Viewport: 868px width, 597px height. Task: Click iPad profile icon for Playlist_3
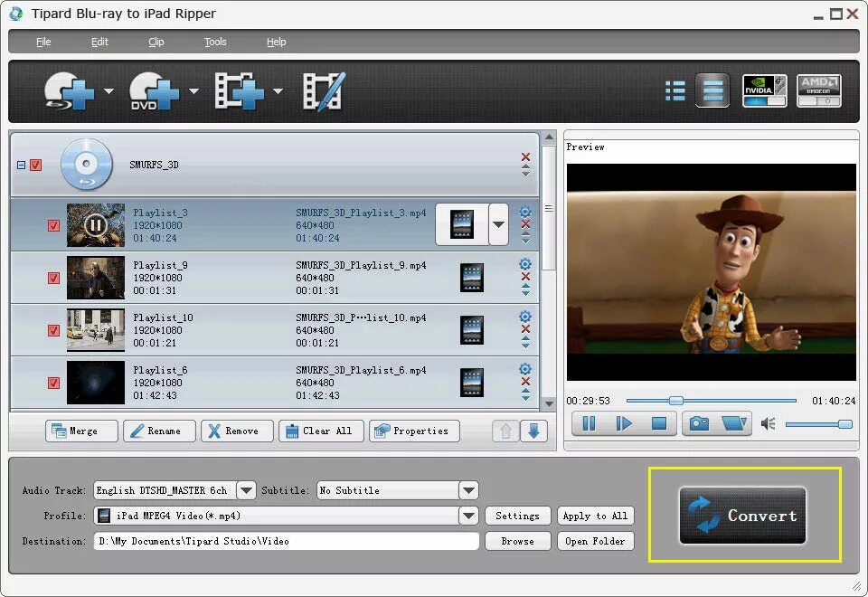coord(462,224)
